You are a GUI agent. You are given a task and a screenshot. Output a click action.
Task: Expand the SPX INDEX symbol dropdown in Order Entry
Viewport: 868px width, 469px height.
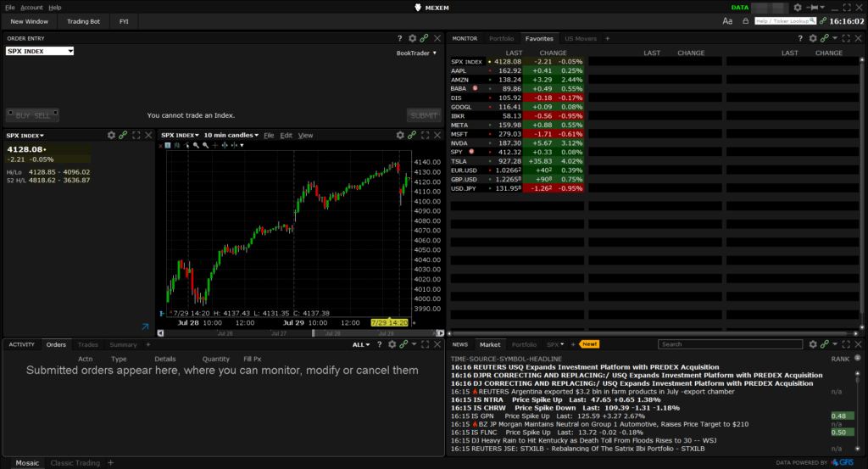40,51
